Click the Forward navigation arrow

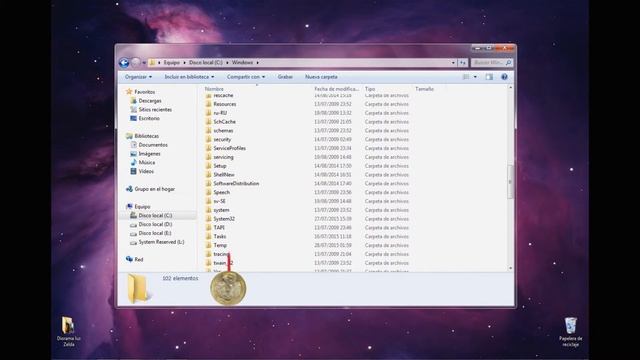[135, 62]
